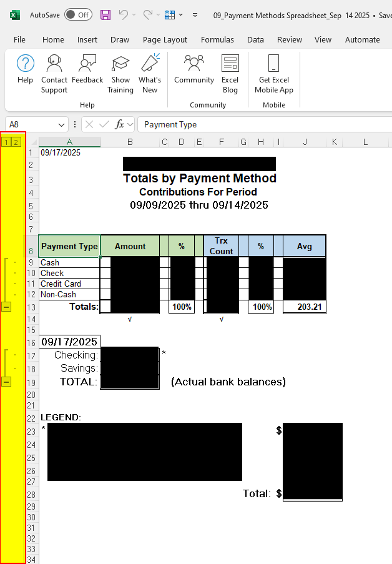
Task: Select column J header
Action: point(305,142)
